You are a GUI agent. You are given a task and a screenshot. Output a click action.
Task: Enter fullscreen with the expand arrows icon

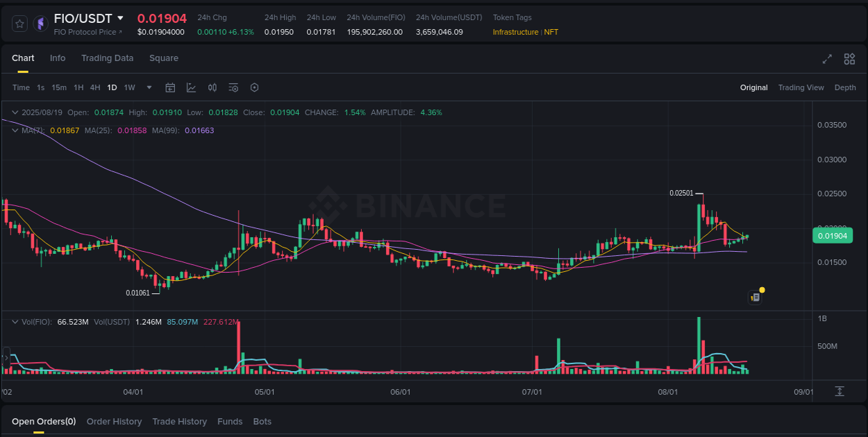tap(827, 60)
